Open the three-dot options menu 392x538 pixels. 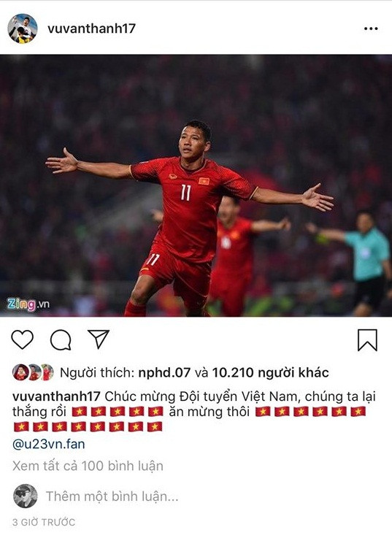click(371, 28)
